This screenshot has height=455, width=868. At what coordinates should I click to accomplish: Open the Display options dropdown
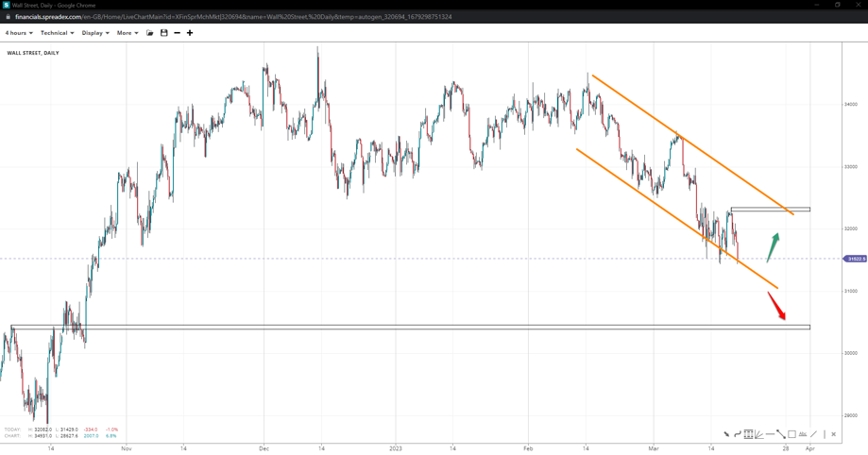(94, 33)
